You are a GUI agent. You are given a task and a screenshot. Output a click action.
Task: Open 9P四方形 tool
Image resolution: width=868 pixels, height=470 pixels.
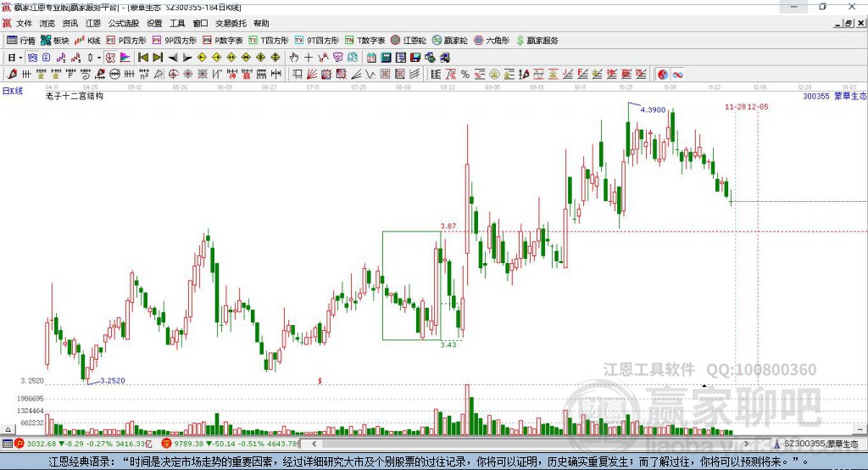click(175, 41)
